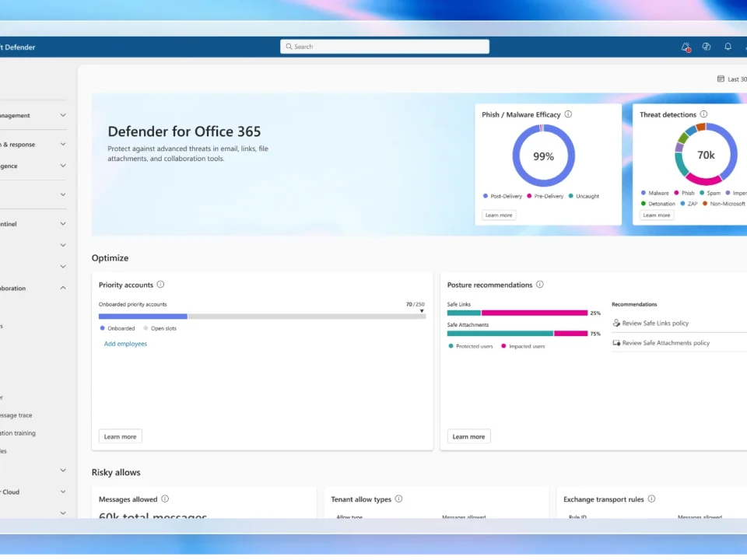Click the Onboarded priority accounts progress bar

click(x=262, y=317)
